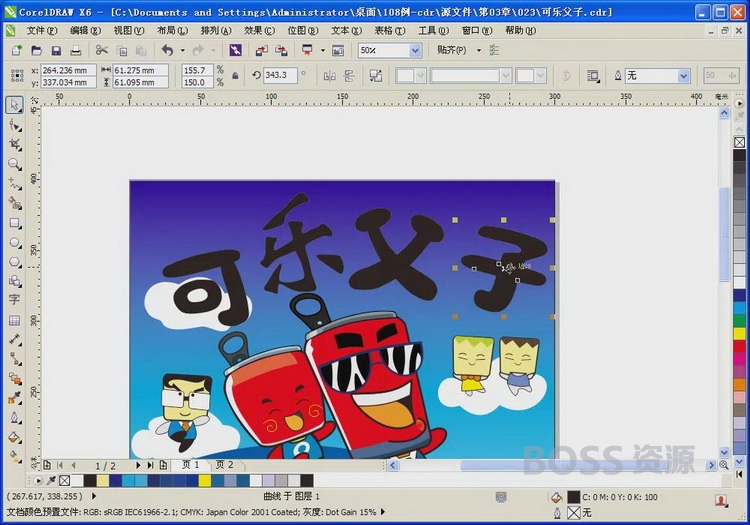Screen dimensions: 750x525
Task: Toggle the object origin grid icon
Action: tap(17, 76)
